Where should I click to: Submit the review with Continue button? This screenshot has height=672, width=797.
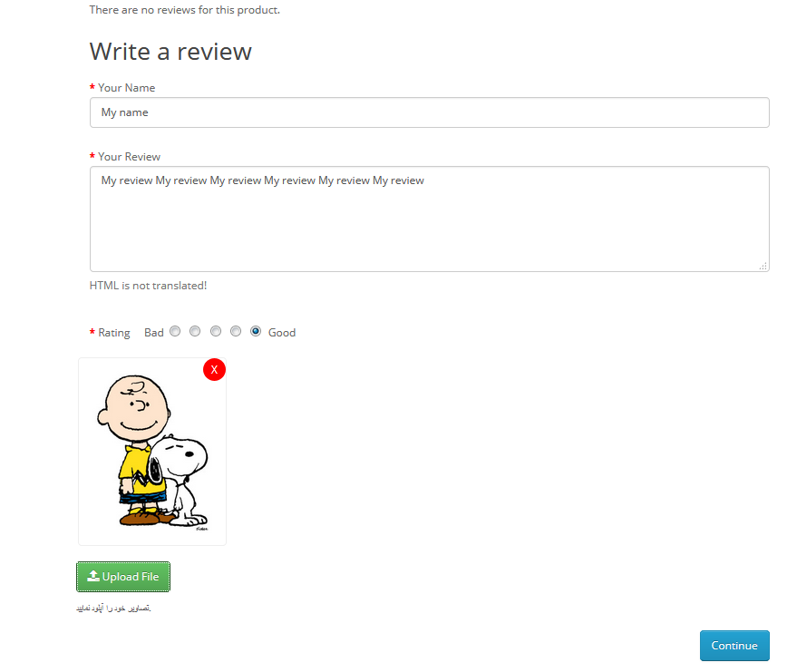coord(734,646)
